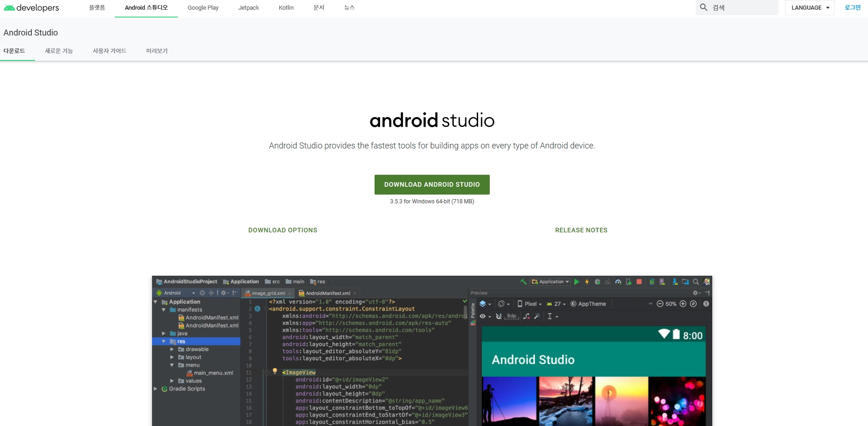Open the DOWNLOAD OPTIONS link
Image resolution: width=868 pixels, height=426 pixels.
click(x=283, y=230)
